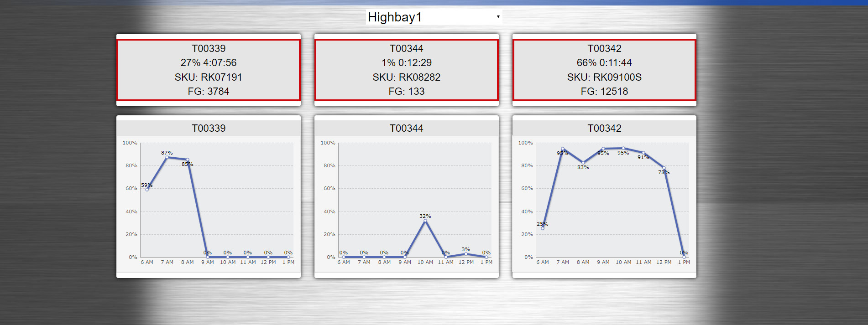Open the T00342 status card
The height and width of the screenshot is (325, 868).
pyautogui.click(x=604, y=70)
